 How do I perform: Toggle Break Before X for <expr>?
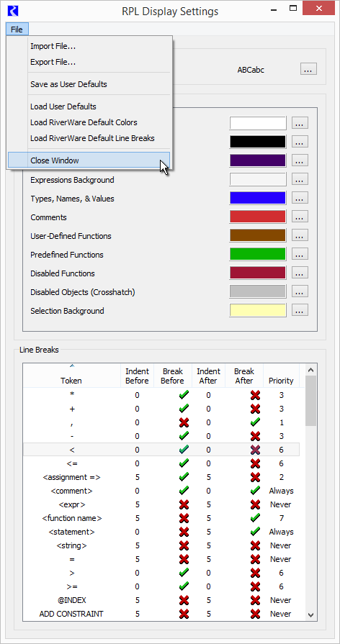point(184,504)
